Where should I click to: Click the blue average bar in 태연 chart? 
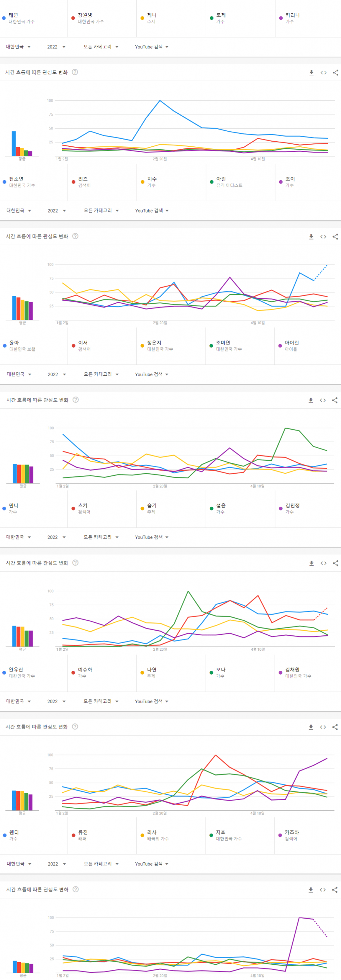click(x=14, y=143)
